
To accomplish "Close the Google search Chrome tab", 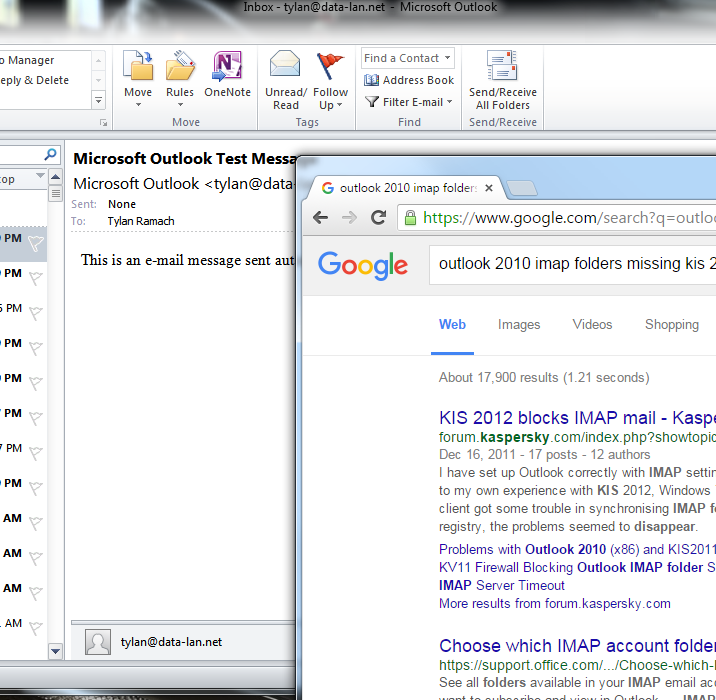I will tap(489, 187).
